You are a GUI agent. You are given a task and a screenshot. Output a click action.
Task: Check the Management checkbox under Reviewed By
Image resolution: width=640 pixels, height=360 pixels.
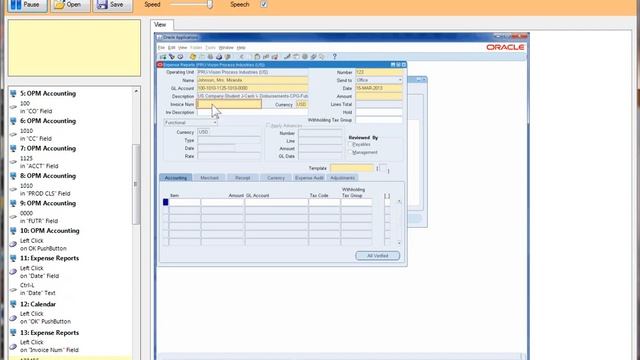[350, 152]
